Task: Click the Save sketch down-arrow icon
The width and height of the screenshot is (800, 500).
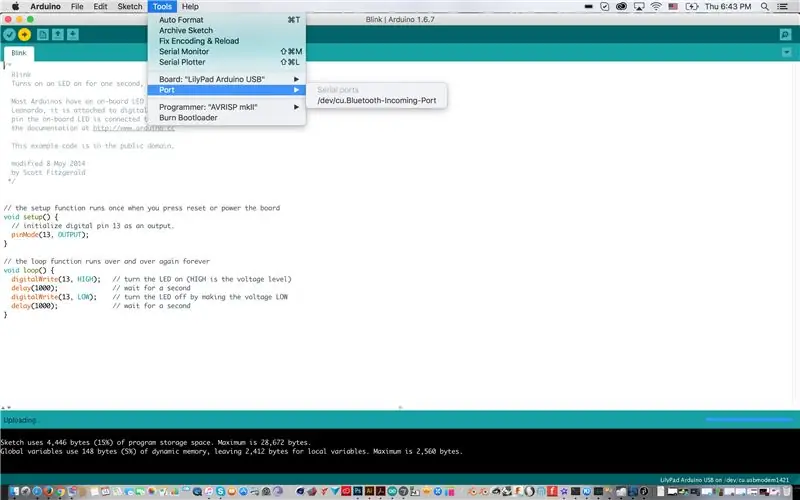Action: [x=73, y=34]
